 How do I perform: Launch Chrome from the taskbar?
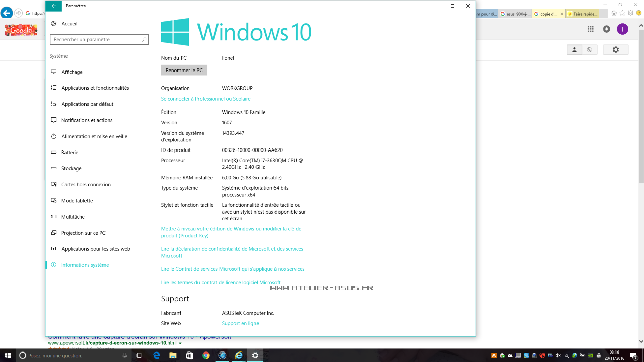[x=206, y=355]
